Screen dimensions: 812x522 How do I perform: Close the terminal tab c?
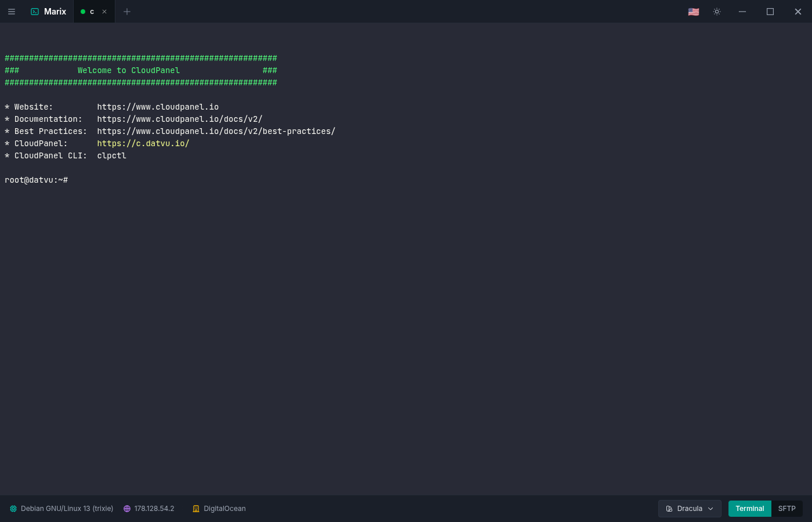coord(104,11)
